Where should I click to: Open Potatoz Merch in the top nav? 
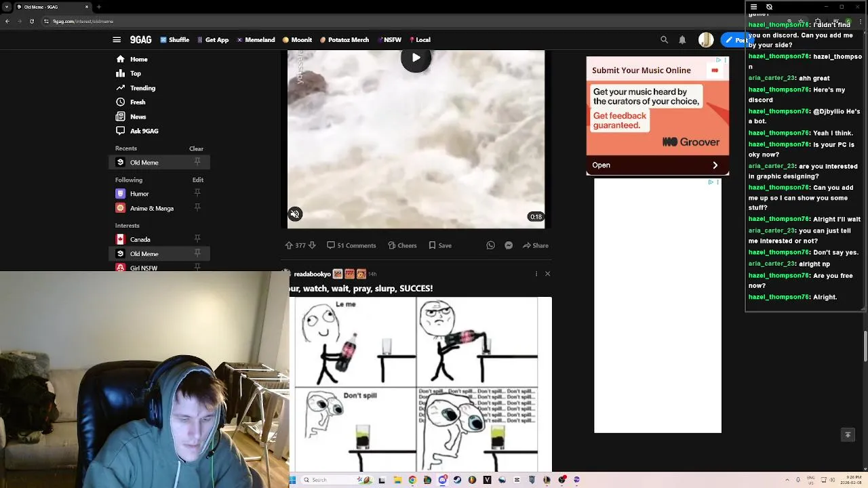[344, 40]
